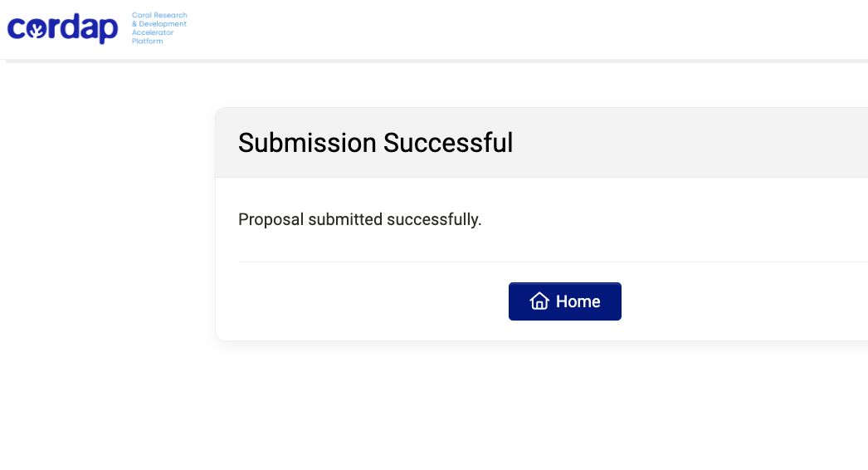Select the word "Successful" in heading

[448, 143]
